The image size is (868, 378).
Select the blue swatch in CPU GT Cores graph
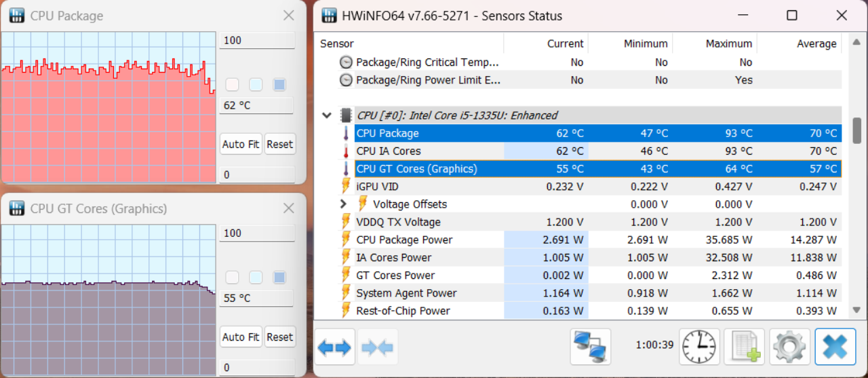(x=279, y=278)
